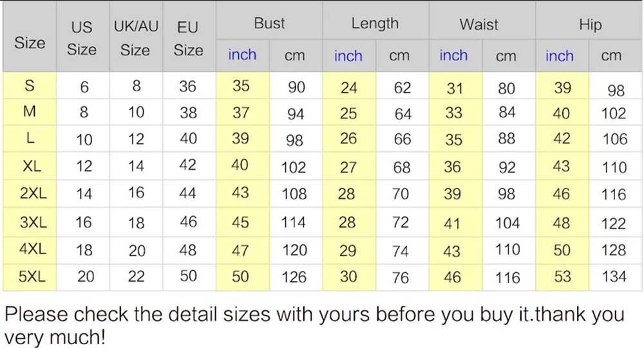Select the XL size row label

[x=31, y=166]
